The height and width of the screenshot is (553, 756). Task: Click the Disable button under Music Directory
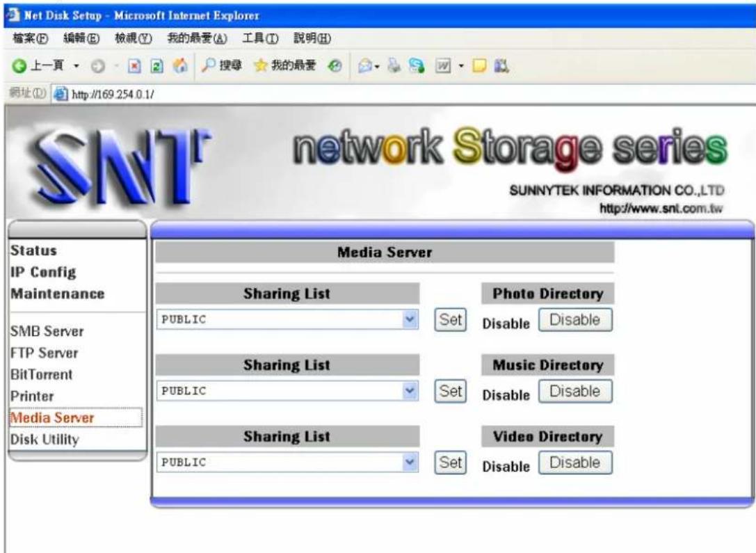(x=575, y=391)
